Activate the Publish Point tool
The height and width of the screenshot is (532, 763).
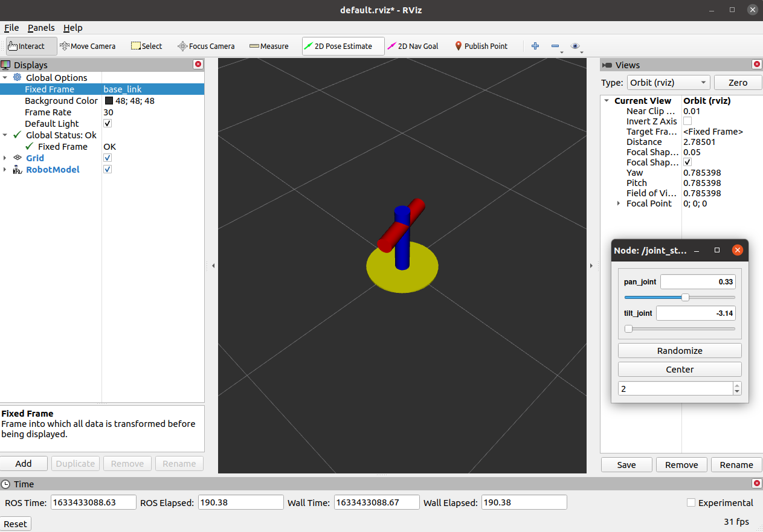(481, 46)
